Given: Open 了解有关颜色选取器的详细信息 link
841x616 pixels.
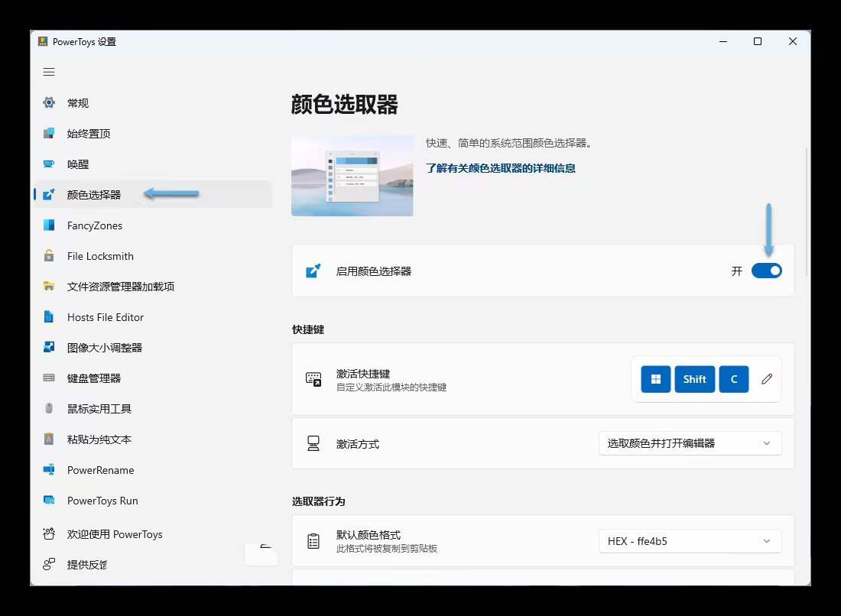Looking at the screenshot, I should click(501, 168).
